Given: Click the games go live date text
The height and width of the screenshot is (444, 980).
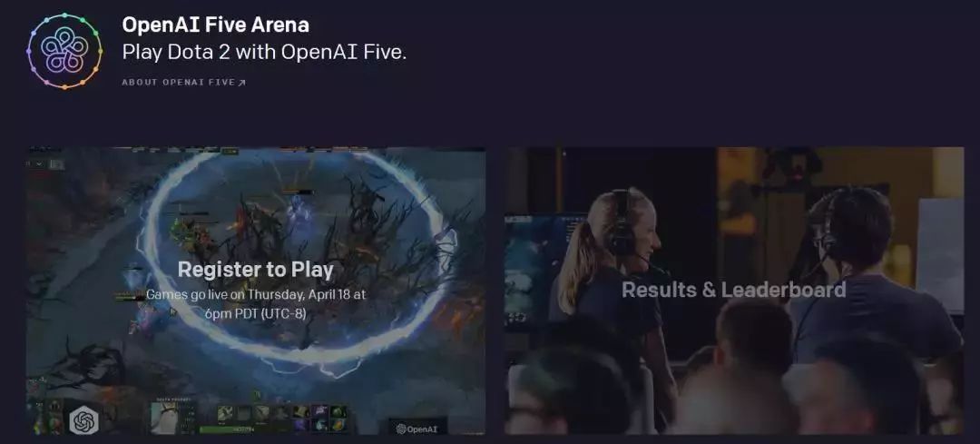Looking at the screenshot, I should tap(256, 303).
